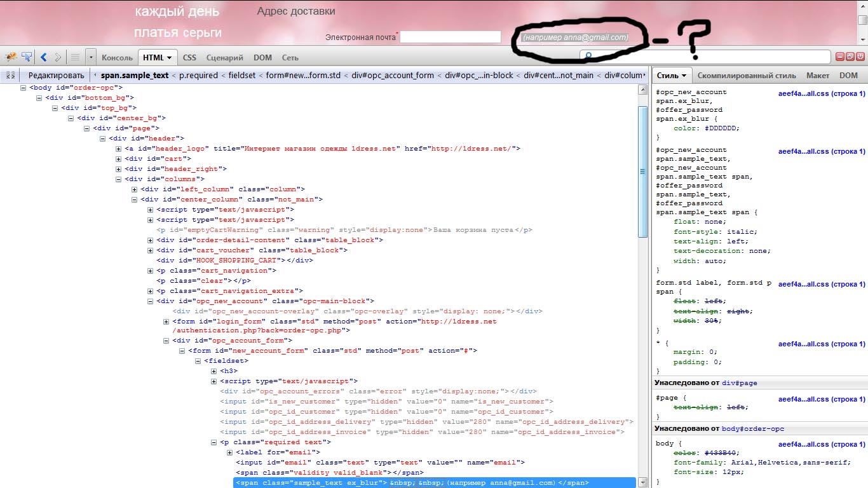Image resolution: width=868 pixels, height=488 pixels.
Task: Expand the label for="email" node
Action: pos(230,452)
